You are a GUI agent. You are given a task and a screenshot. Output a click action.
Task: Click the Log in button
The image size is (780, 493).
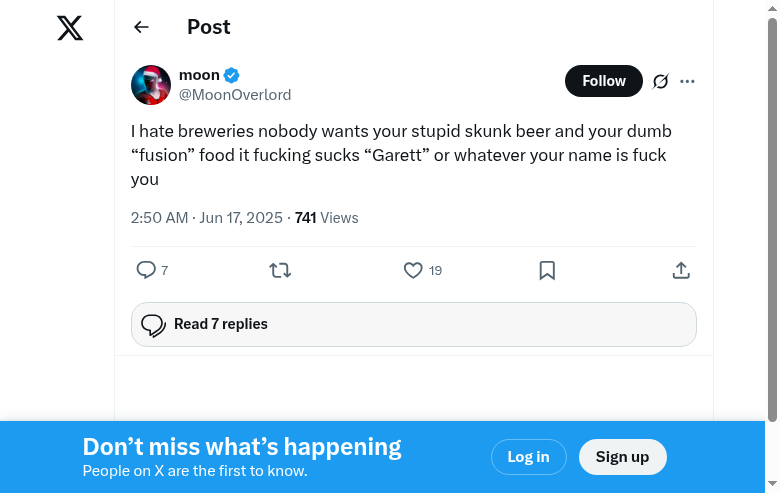tap(528, 457)
